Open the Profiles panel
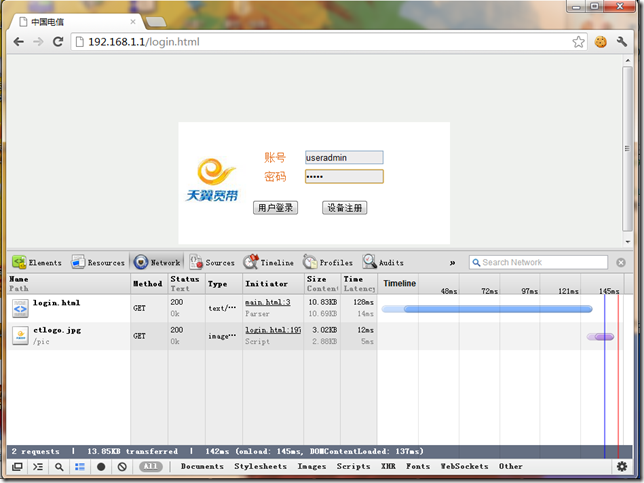The height and width of the screenshot is (483, 644). (328, 262)
